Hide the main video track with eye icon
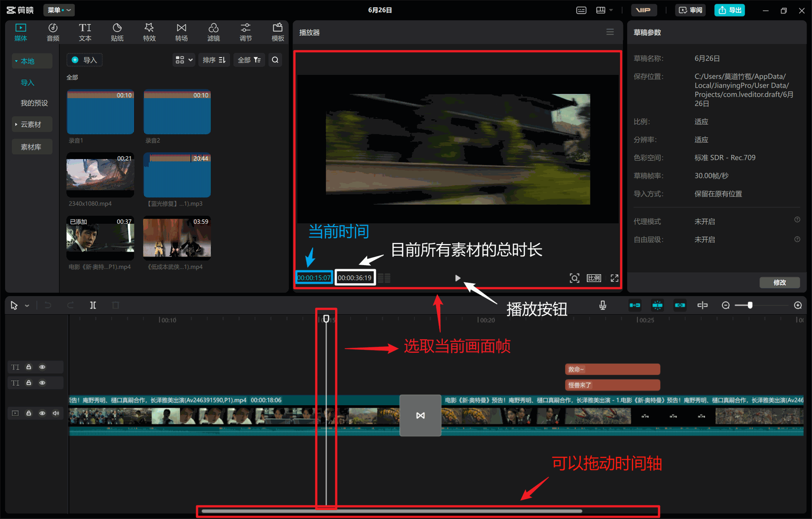Screen dimensions: 812x519 pyautogui.click(x=42, y=413)
